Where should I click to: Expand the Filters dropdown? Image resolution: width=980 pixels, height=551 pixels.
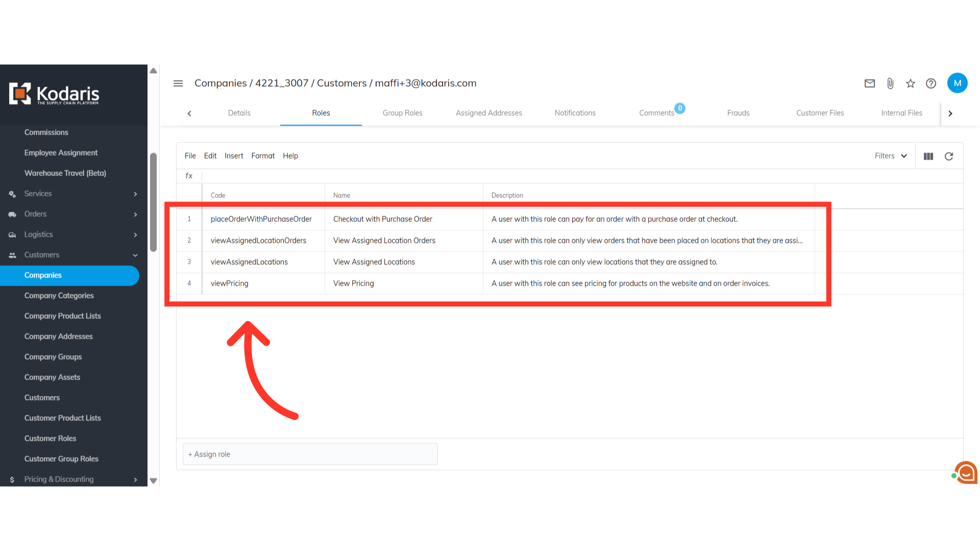click(x=891, y=156)
